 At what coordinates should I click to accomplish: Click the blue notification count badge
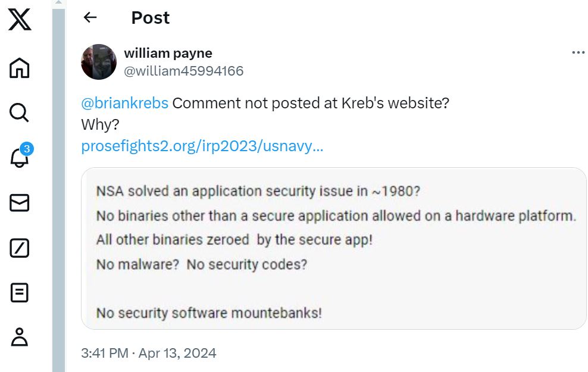[27, 149]
